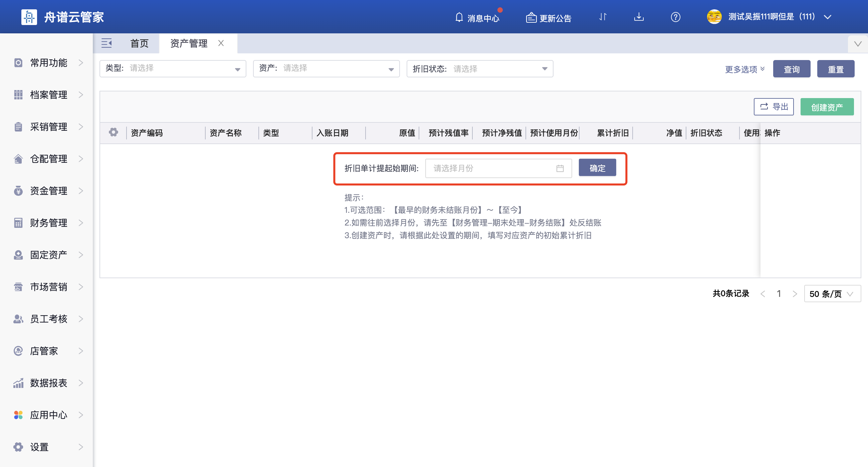Expand the 折旧状态 filter dropdown

(544, 68)
